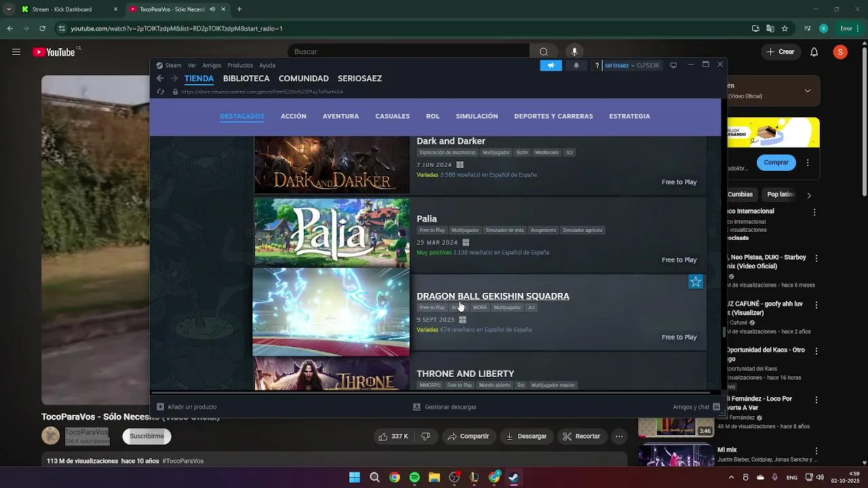Open the YouTube account avatar

(x=840, y=52)
